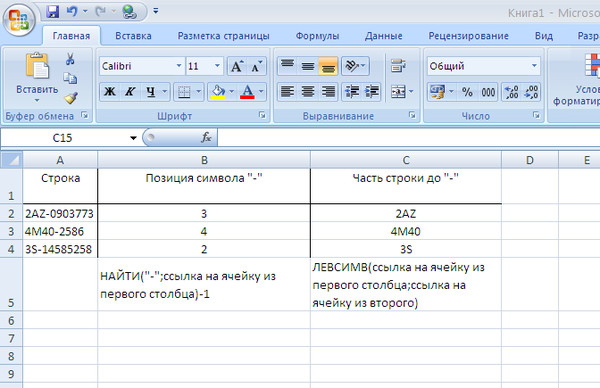Open the Name Box dropdown arrow
The height and width of the screenshot is (388, 600).
click(133, 138)
